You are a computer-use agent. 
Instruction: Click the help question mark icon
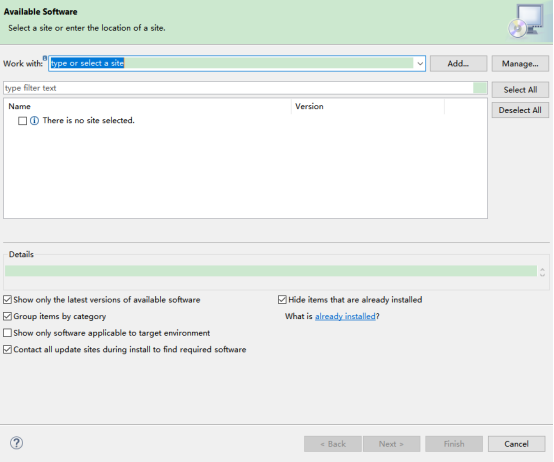pyautogui.click(x=16, y=443)
